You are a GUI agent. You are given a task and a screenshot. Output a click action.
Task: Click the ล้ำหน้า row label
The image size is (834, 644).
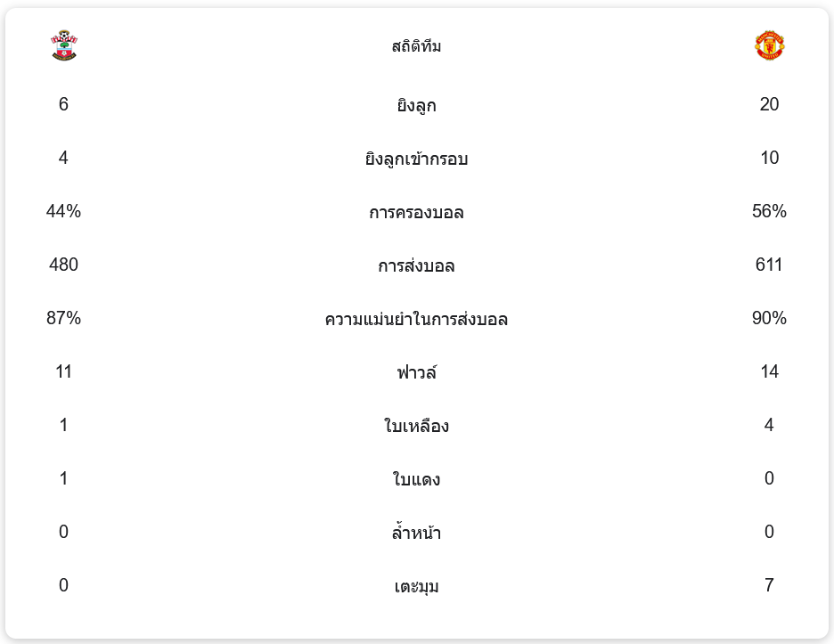coord(416,534)
